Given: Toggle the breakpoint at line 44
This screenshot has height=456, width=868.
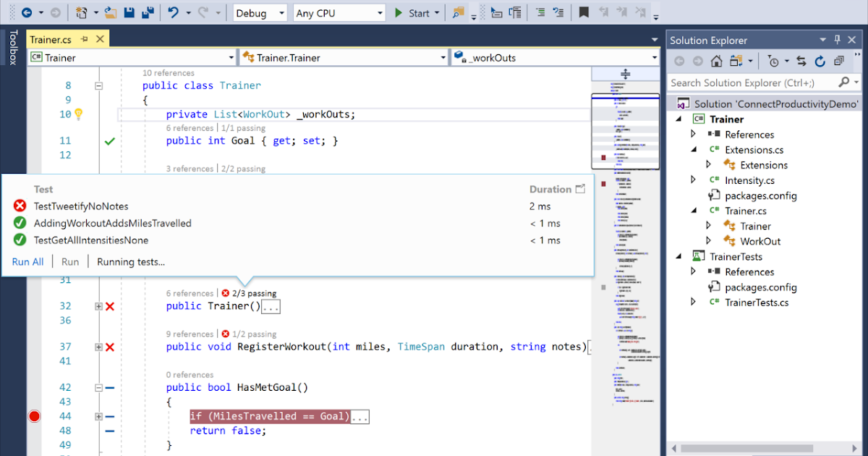Looking at the screenshot, I should (x=34, y=416).
